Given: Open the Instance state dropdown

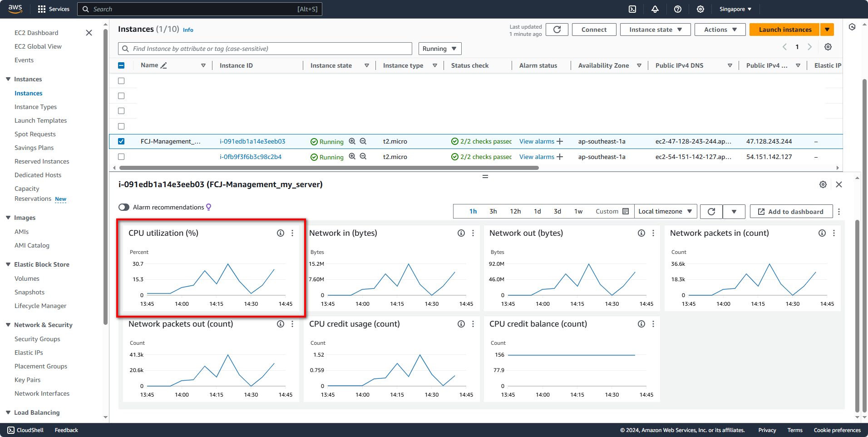Looking at the screenshot, I should pyautogui.click(x=655, y=29).
